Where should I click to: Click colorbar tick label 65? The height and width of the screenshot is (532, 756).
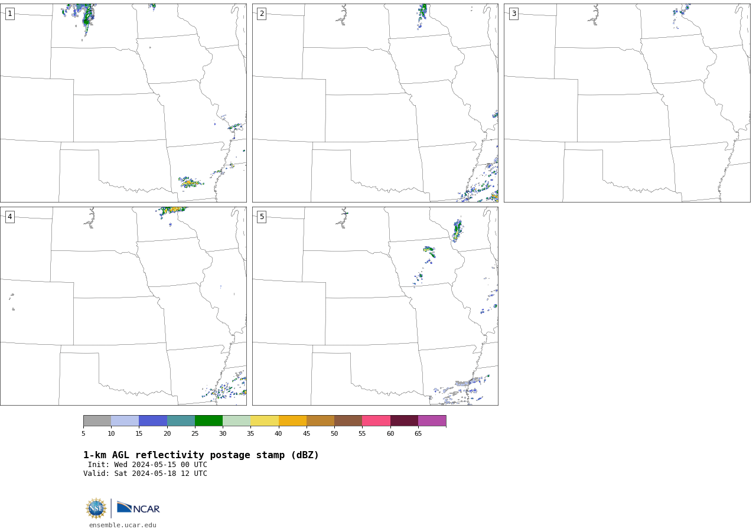(x=418, y=434)
